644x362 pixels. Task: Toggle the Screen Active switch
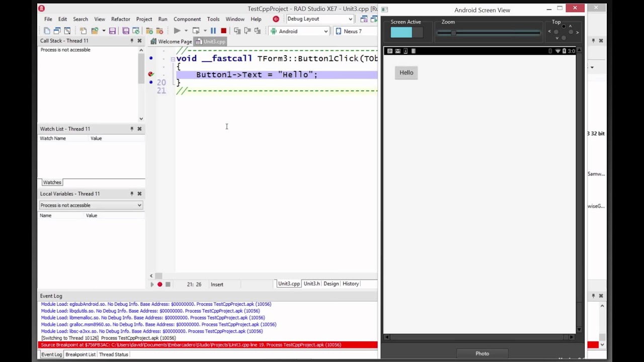click(407, 33)
